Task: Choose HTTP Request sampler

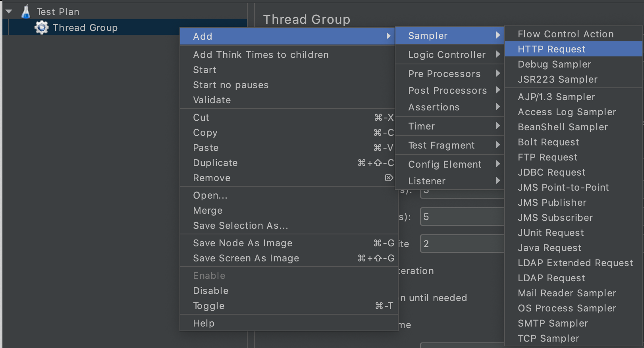Action: point(574,49)
